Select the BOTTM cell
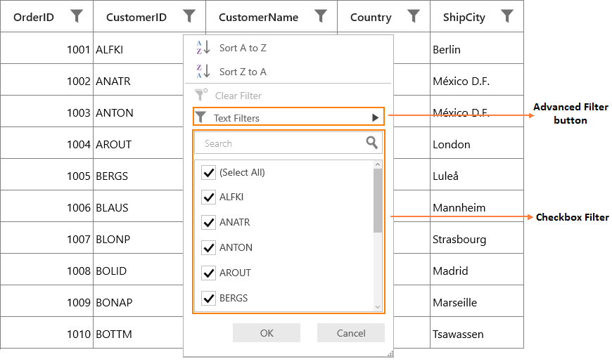Screen dimensions: 612x364 pyautogui.click(x=139, y=332)
